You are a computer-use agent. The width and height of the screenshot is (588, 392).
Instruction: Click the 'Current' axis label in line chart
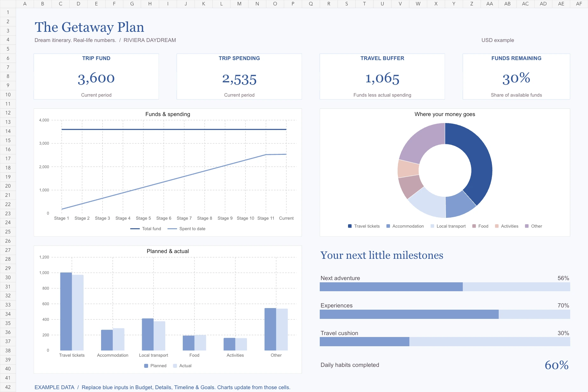(x=286, y=218)
